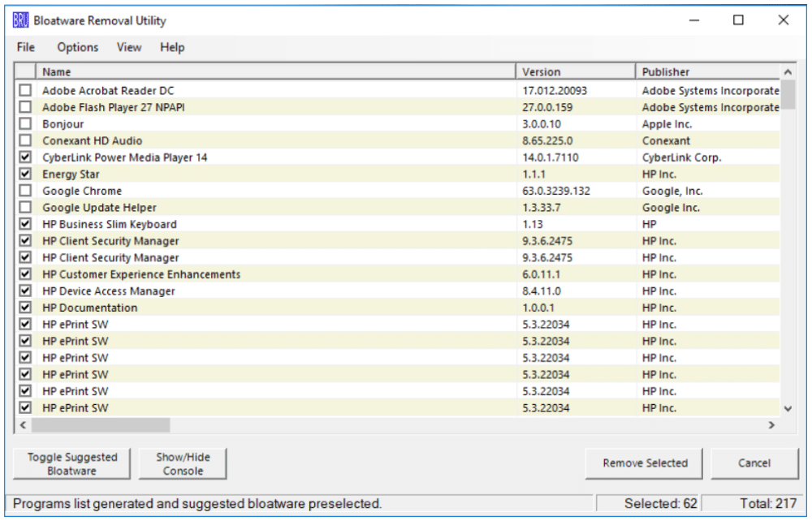This screenshot has width=812, height=521.
Task: Click the BRU application icon in title bar
Action: [x=21, y=20]
